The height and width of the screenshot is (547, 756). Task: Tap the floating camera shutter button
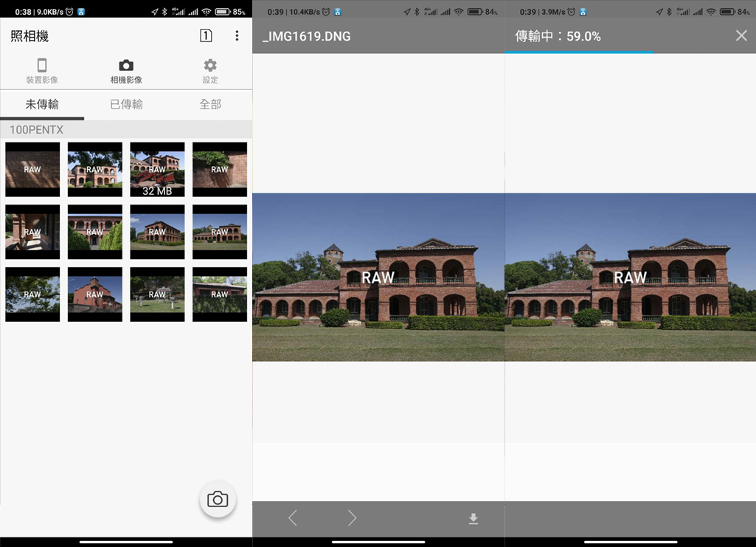(x=218, y=500)
